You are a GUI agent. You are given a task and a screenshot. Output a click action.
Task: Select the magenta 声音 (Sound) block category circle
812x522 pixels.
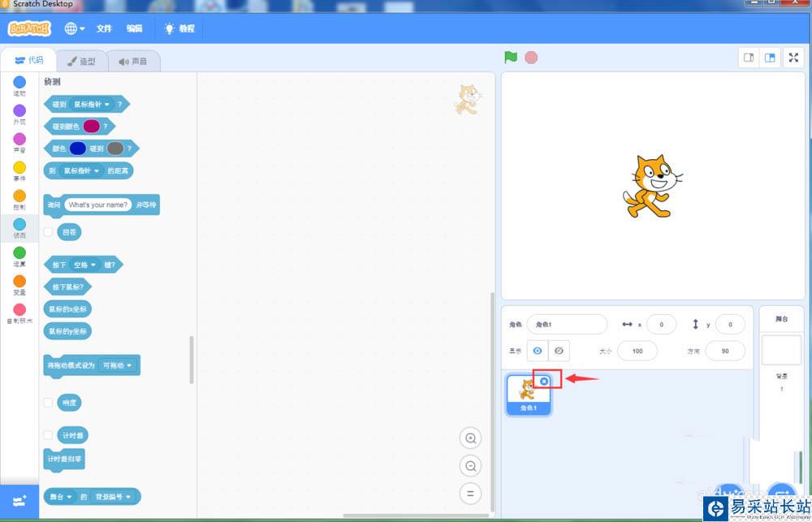19,139
